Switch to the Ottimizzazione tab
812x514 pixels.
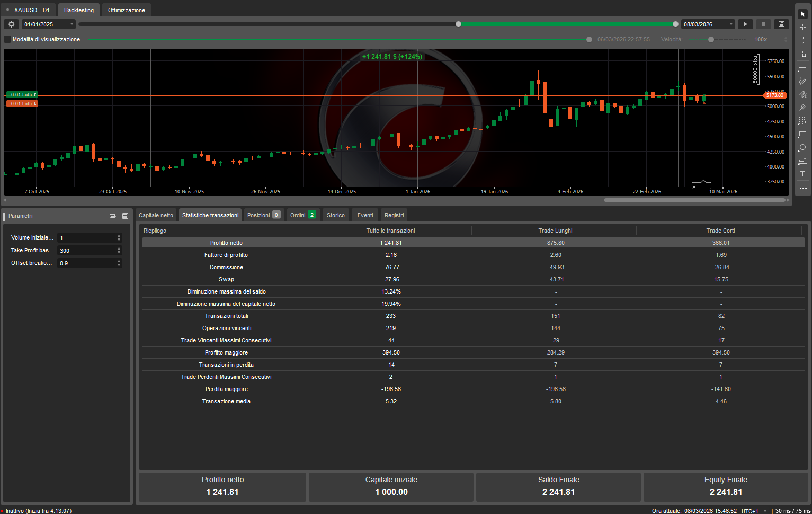pyautogui.click(x=127, y=10)
